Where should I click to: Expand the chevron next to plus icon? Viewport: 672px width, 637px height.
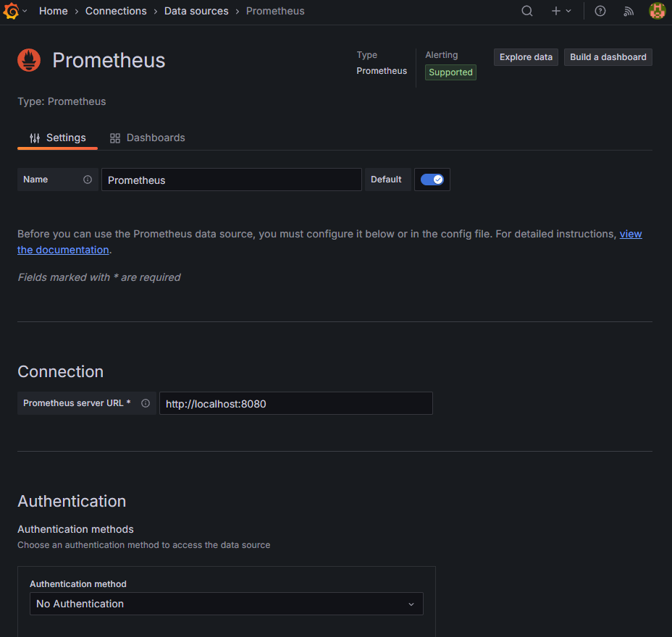coord(568,11)
